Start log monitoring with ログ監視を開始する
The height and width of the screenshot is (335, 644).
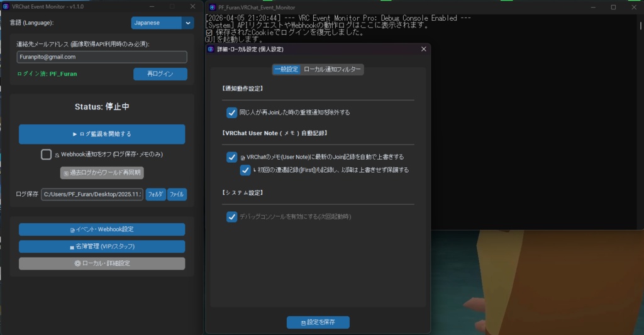tap(102, 135)
